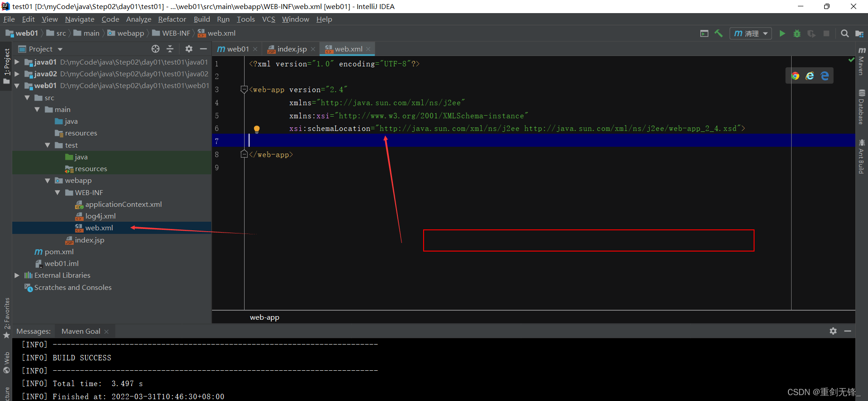Image resolution: width=868 pixels, height=401 pixels.
Task: Expand the java02 module node
Action: click(x=17, y=74)
